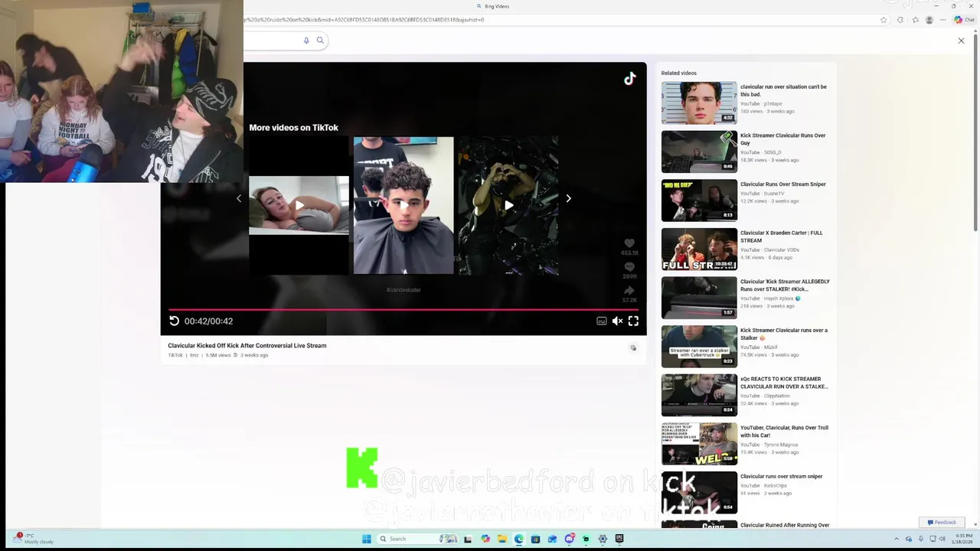Viewport: 980px width, 551px height.
Task: Toggle captions on the video player
Action: [602, 321]
